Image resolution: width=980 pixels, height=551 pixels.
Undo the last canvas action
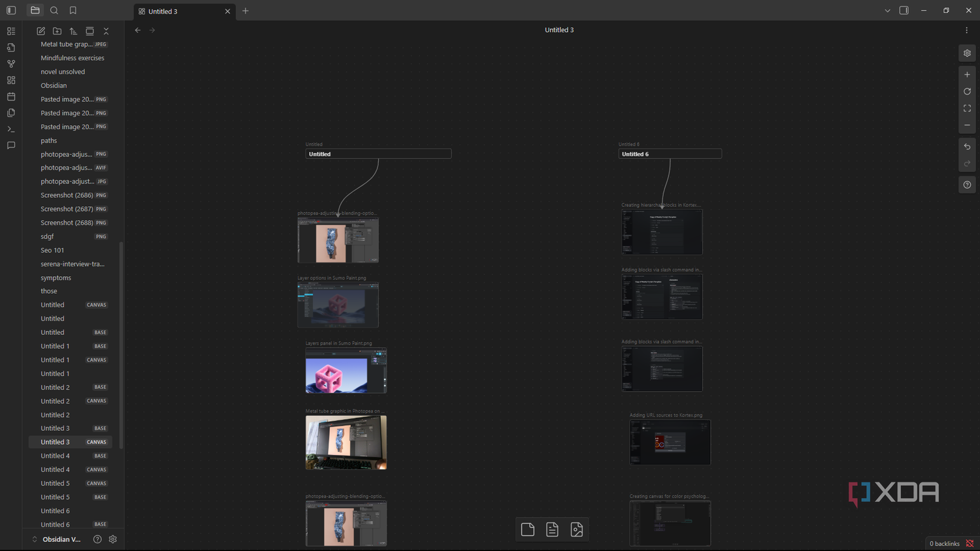point(967,147)
